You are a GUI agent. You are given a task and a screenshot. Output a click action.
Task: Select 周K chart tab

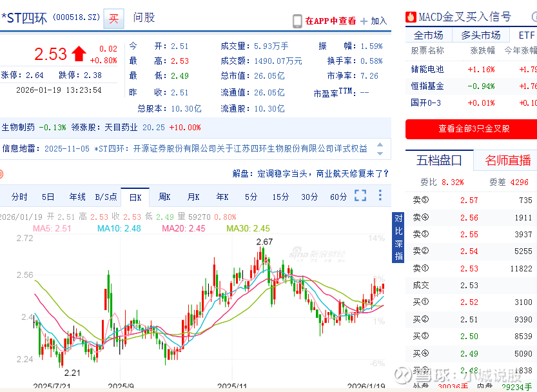(x=164, y=197)
